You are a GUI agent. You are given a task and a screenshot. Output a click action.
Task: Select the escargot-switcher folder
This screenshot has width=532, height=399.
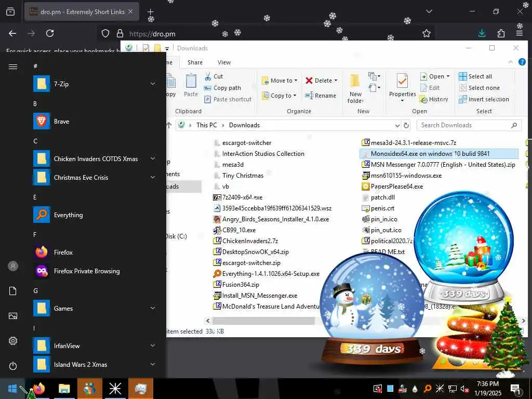click(x=243, y=143)
